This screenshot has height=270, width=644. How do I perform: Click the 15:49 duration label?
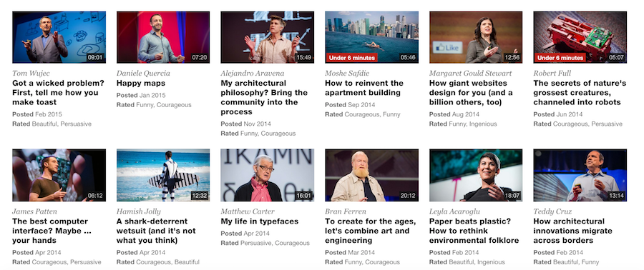pyautogui.click(x=303, y=57)
